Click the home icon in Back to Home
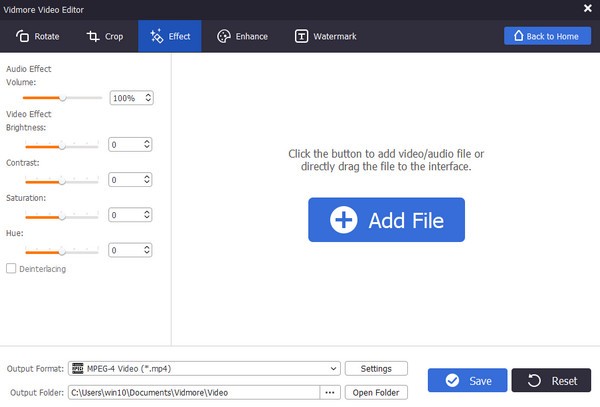This screenshot has height=407, width=600. 519,37
